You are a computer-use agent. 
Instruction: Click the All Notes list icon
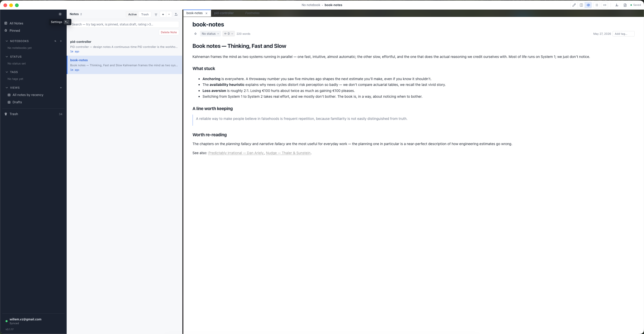(6, 23)
